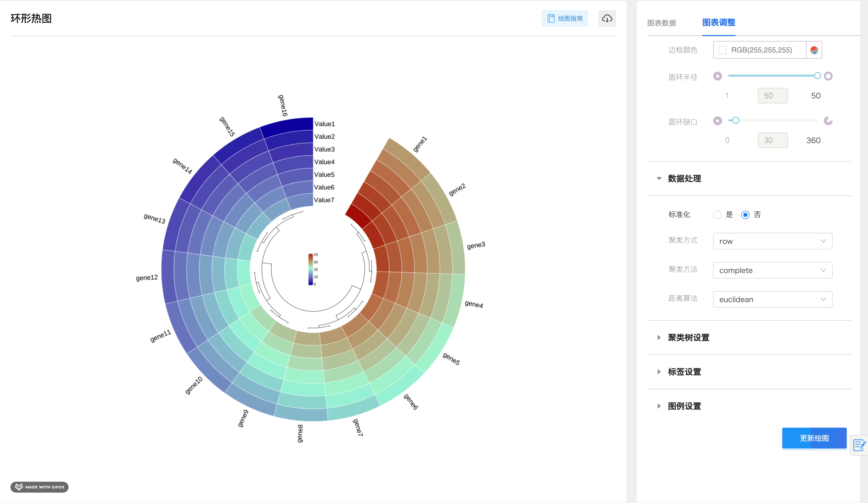
Task: Open the floating edit note icon
Action: pos(859,445)
